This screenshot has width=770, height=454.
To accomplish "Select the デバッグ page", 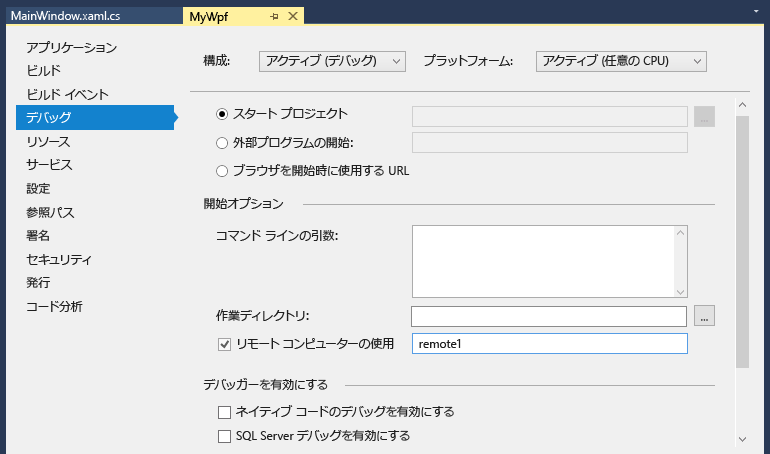I will [95, 117].
